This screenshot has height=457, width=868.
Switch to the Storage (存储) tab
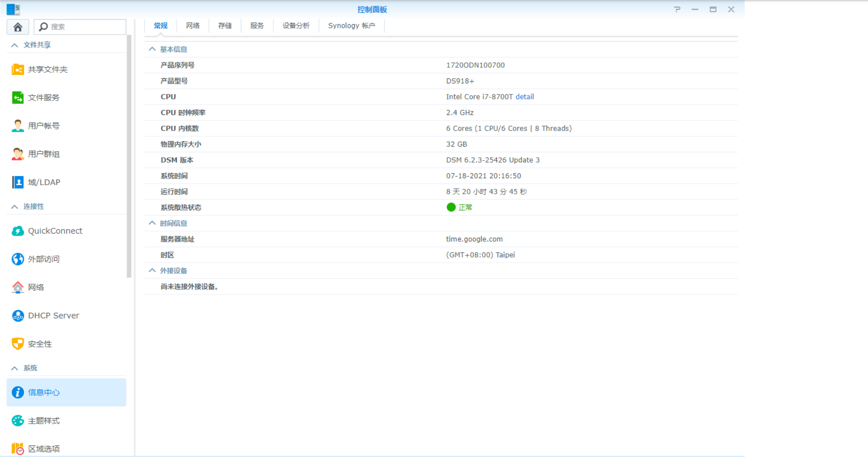coord(225,25)
